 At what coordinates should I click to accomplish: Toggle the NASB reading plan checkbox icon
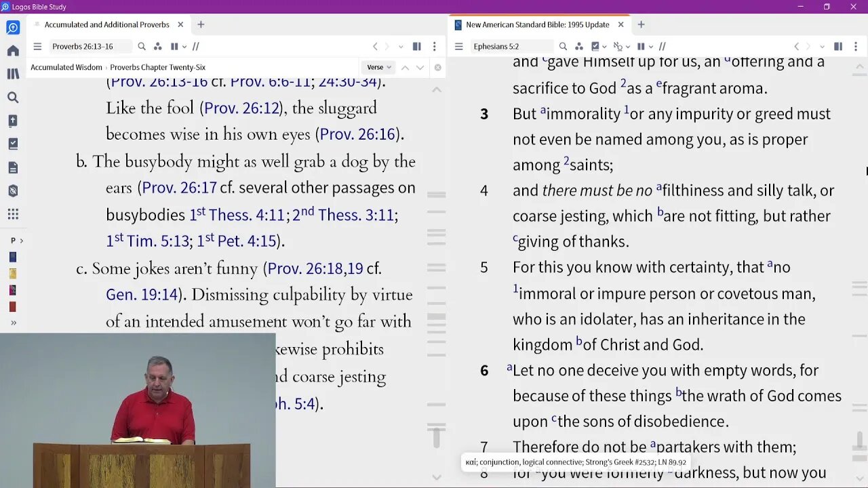click(595, 47)
